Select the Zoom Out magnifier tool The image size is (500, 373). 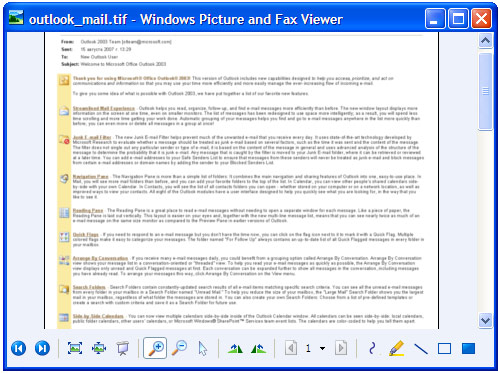(179, 348)
